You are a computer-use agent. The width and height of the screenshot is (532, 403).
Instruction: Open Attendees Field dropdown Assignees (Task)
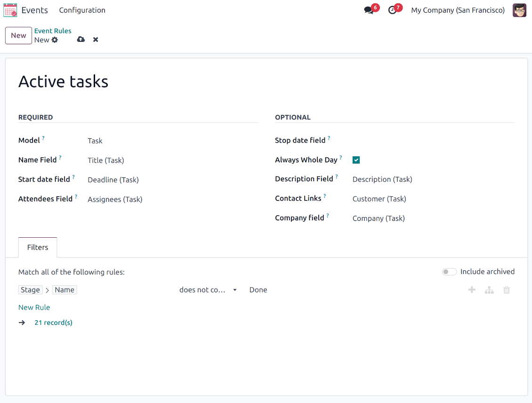coord(172,199)
